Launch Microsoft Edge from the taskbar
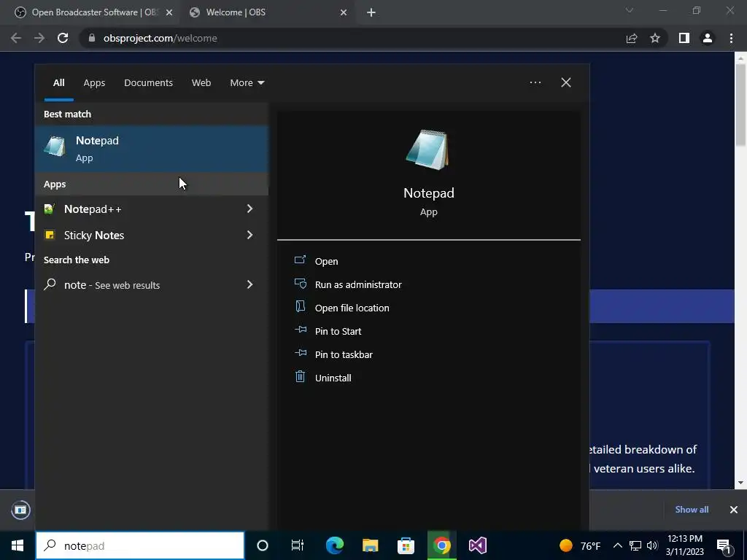Image resolution: width=747 pixels, height=560 pixels. tap(334, 545)
